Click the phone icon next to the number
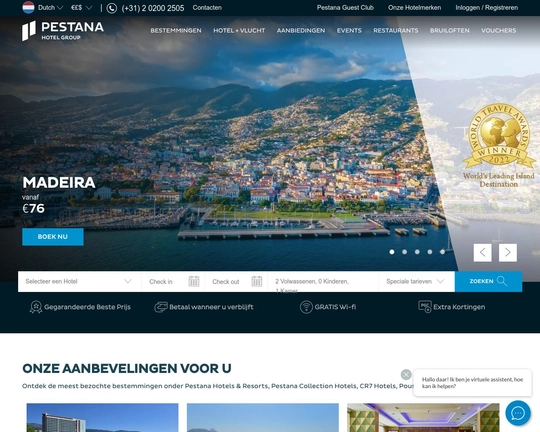540x432 pixels. tap(112, 8)
